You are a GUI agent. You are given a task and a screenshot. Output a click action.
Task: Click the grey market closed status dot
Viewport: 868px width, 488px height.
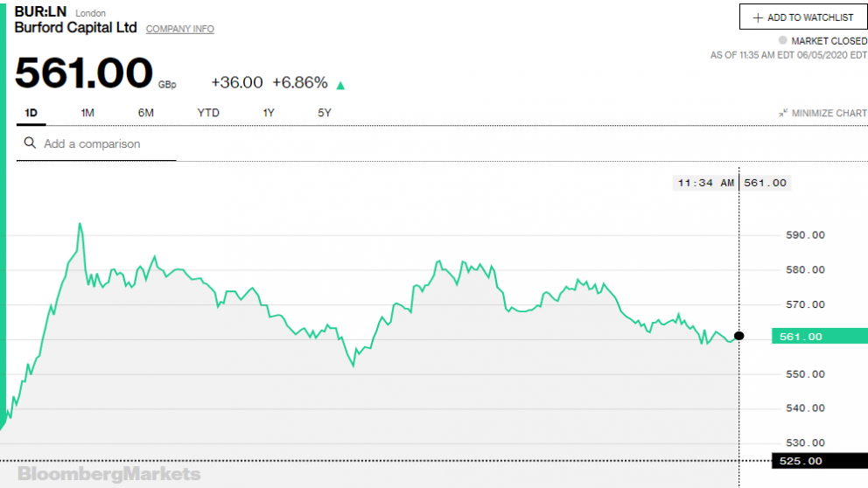(x=782, y=41)
